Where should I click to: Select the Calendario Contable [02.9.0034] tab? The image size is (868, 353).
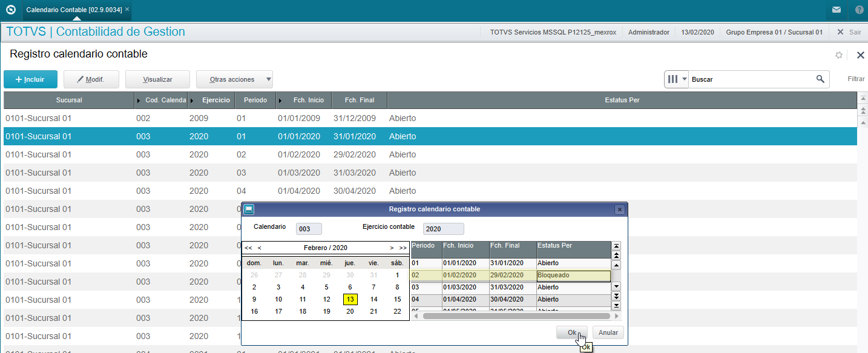tap(74, 10)
